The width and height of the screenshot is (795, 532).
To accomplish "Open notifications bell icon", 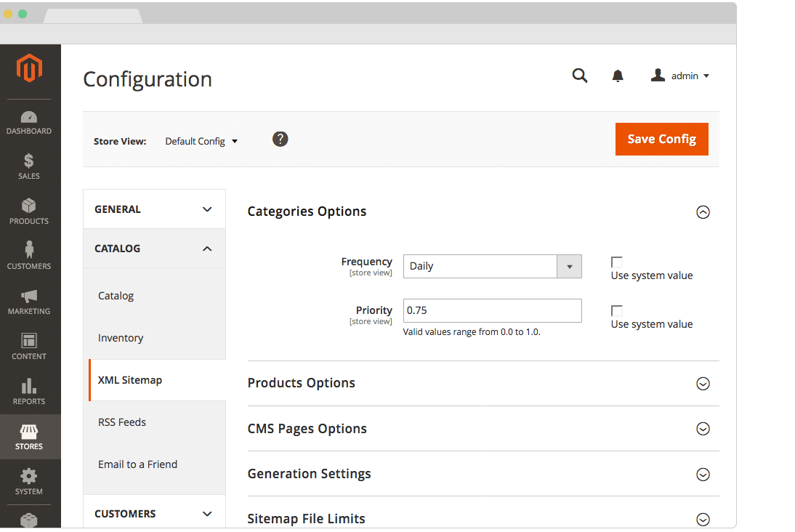I will (618, 76).
